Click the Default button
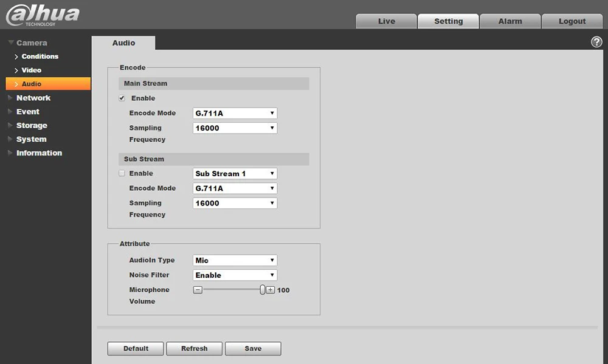This screenshot has width=608, height=364. [136, 348]
